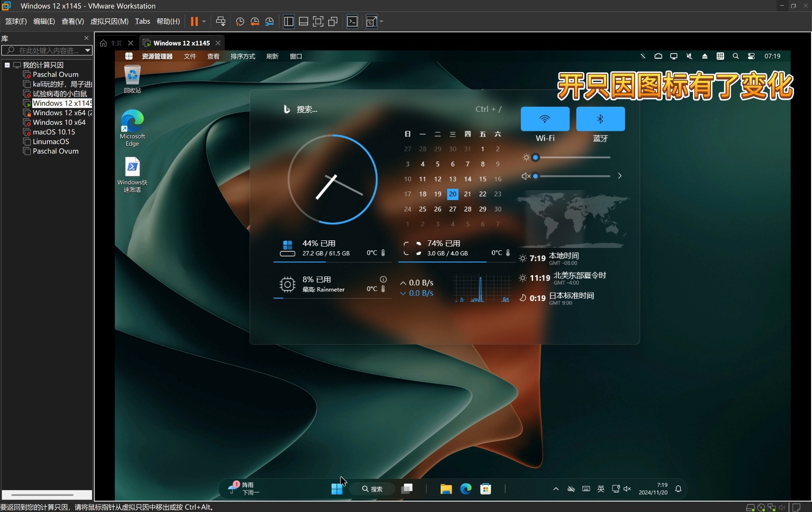Image resolution: width=812 pixels, height=512 pixels.
Task: Open the 虚拟只因(M) menu
Action: coord(110,21)
